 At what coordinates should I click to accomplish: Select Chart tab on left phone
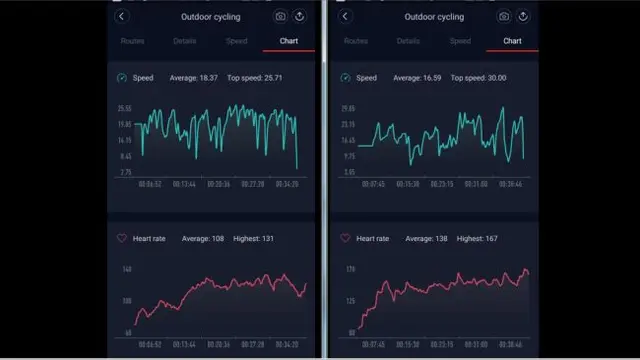pyautogui.click(x=289, y=41)
